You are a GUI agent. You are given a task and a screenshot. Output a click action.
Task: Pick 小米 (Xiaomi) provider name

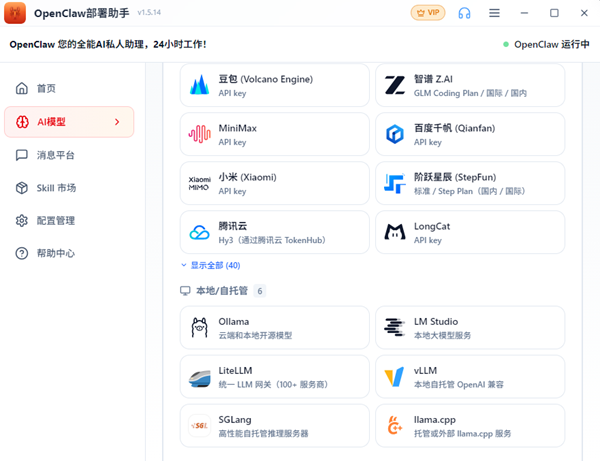(x=248, y=177)
